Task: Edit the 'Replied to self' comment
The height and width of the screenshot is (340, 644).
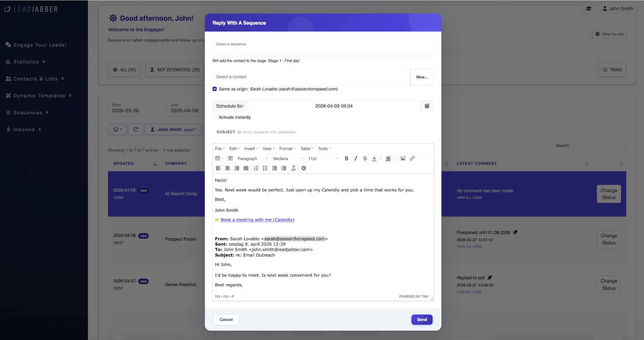Action: point(490,278)
